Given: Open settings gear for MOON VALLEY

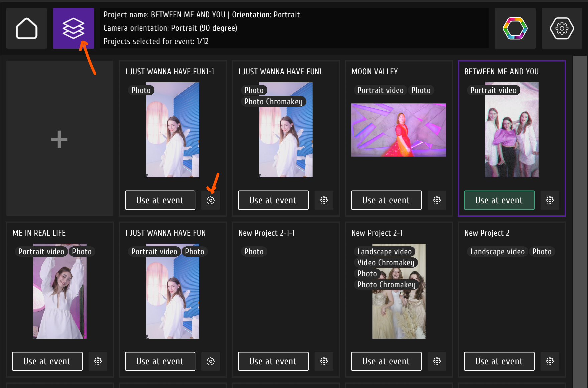Looking at the screenshot, I should click(437, 200).
